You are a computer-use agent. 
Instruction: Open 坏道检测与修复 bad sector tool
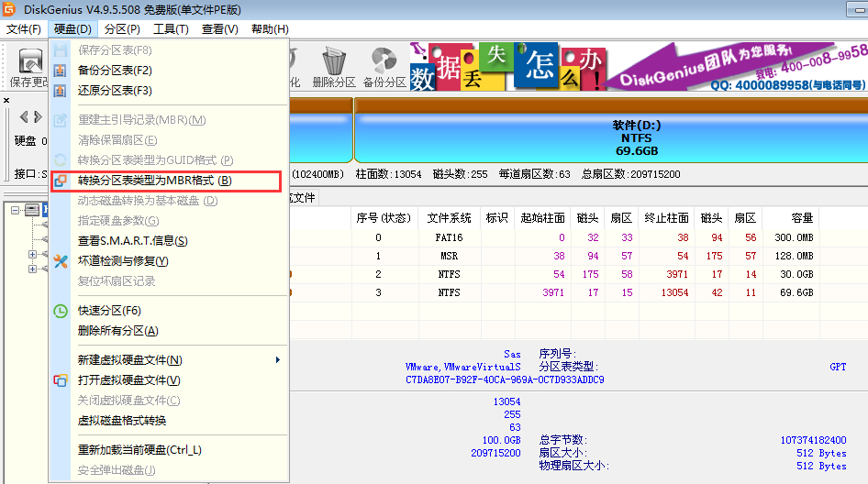(122, 261)
